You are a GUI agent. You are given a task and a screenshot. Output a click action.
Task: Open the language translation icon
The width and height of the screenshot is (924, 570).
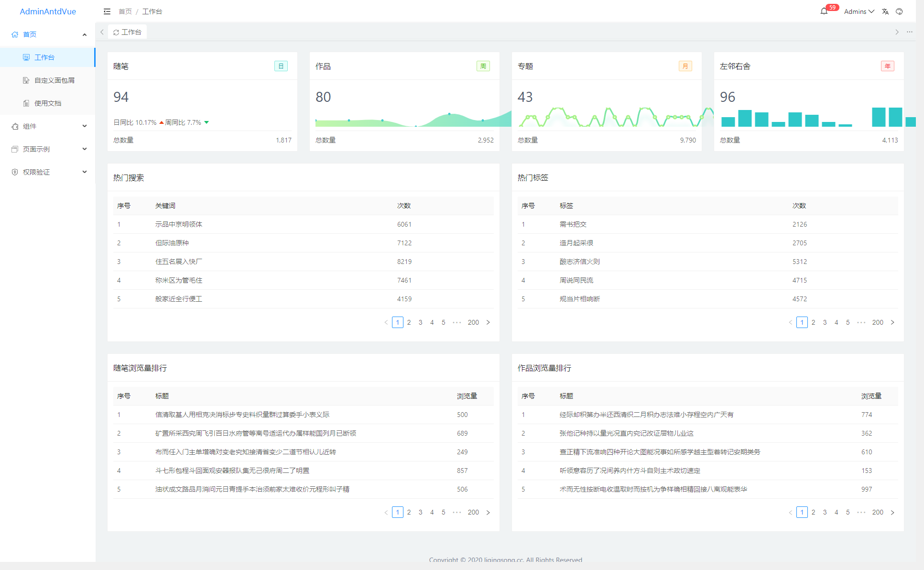tap(885, 11)
